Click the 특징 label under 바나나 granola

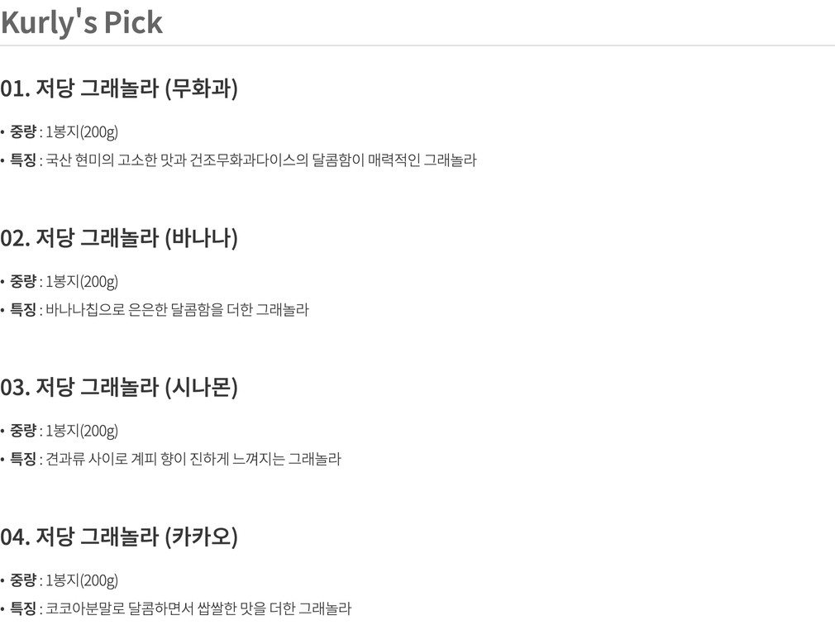click(x=23, y=310)
